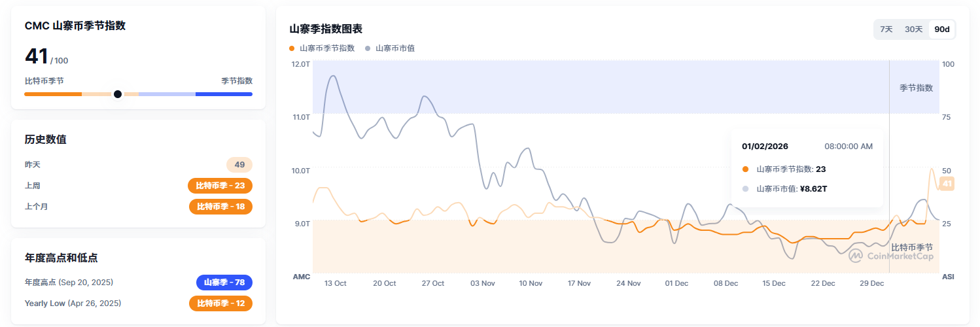
Task: Click the black slider knob on index bar
Action: [x=118, y=94]
